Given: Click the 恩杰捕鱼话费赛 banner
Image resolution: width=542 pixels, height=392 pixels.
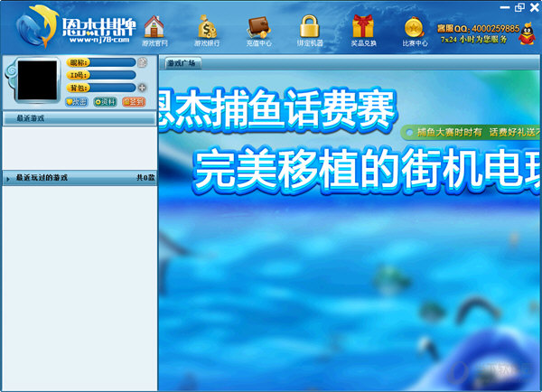Looking at the screenshot, I should pos(277,108).
